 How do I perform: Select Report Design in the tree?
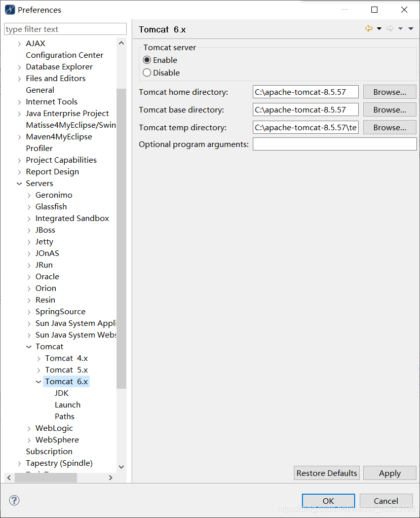pyautogui.click(x=53, y=171)
